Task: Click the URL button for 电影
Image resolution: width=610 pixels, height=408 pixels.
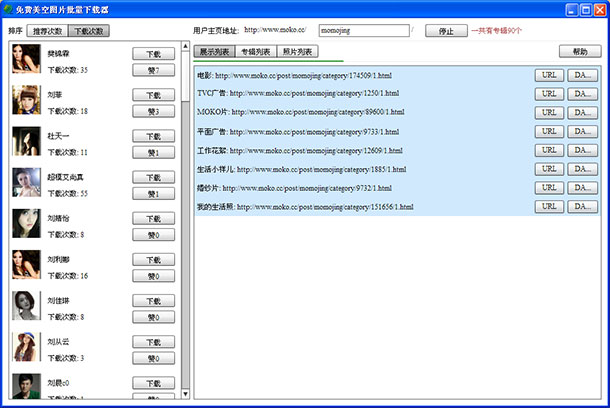Action: click(x=549, y=75)
